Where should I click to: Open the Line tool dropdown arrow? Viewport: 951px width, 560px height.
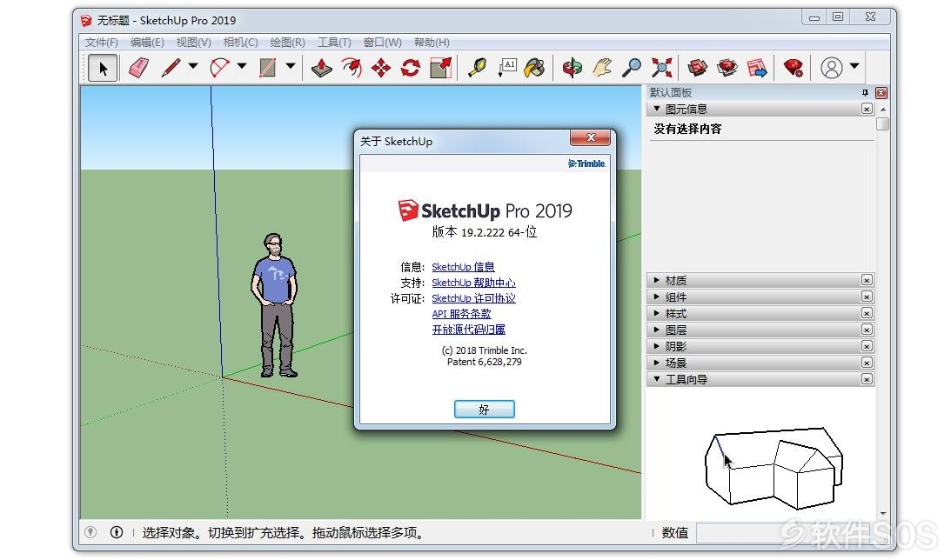click(x=193, y=66)
